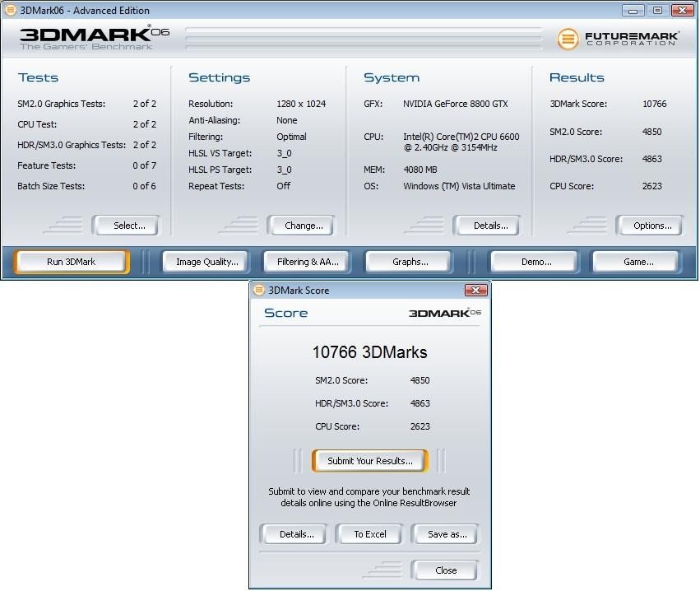Click resolution value '1280 x 1024'
This screenshot has width=700, height=591.
coord(301,104)
